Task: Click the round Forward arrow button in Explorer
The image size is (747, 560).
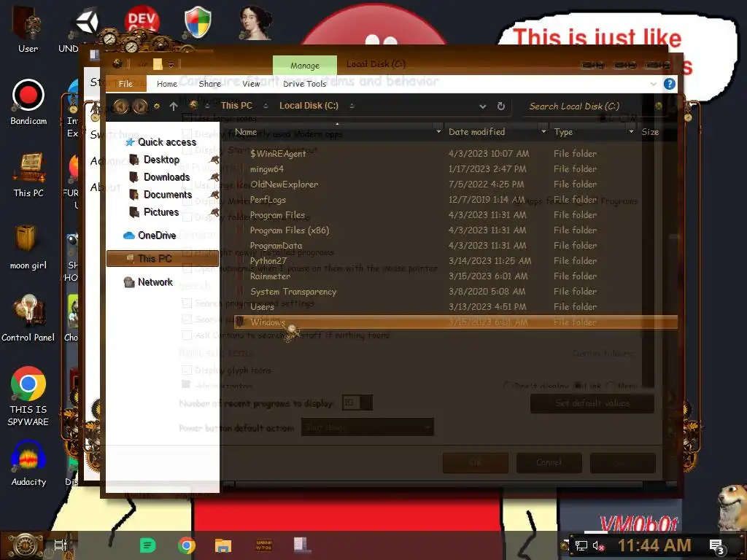Action: pos(139,106)
